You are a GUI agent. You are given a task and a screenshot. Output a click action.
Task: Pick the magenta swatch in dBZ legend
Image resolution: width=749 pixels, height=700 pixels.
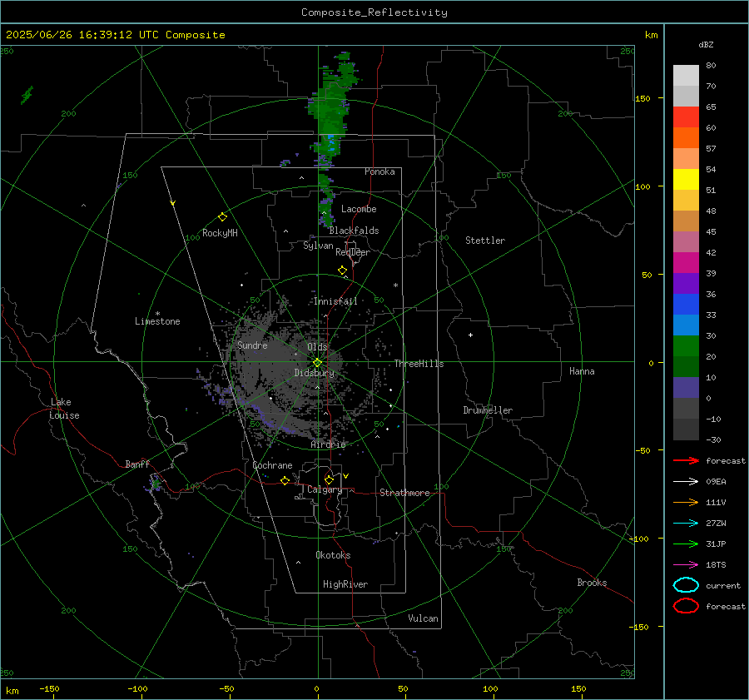click(x=686, y=262)
